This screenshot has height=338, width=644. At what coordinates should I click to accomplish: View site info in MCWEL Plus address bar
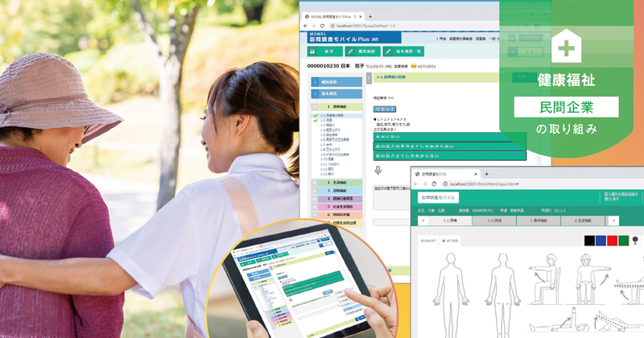[x=332, y=26]
